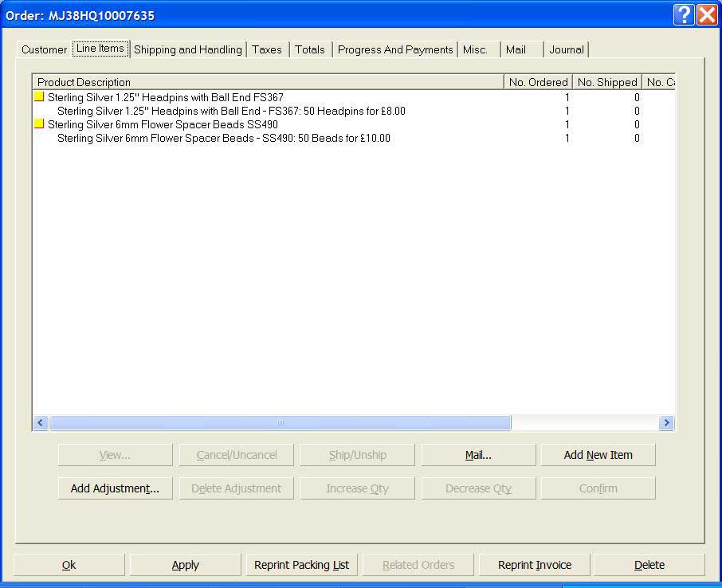
Task: Click the Mail... button
Action: (478, 455)
